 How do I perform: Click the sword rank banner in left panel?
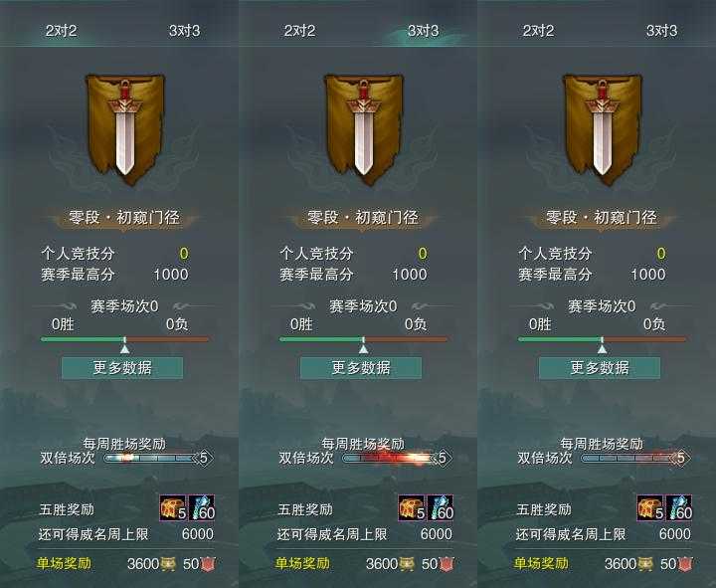pos(125,128)
